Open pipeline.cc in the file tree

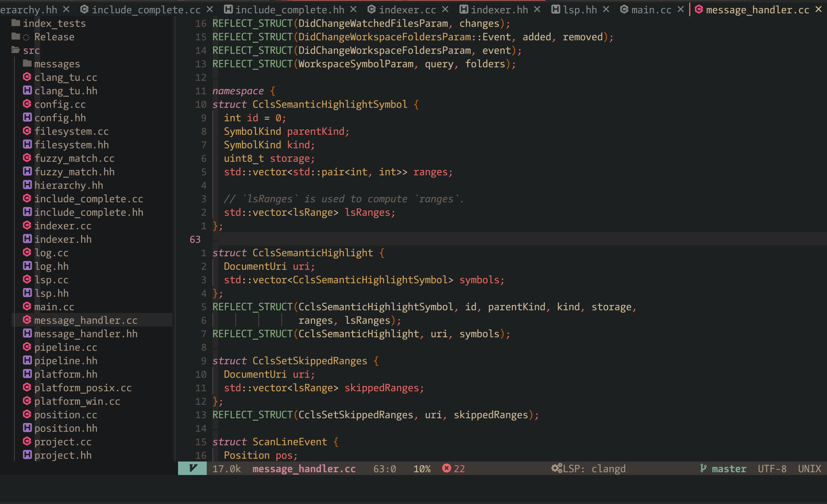click(65, 347)
